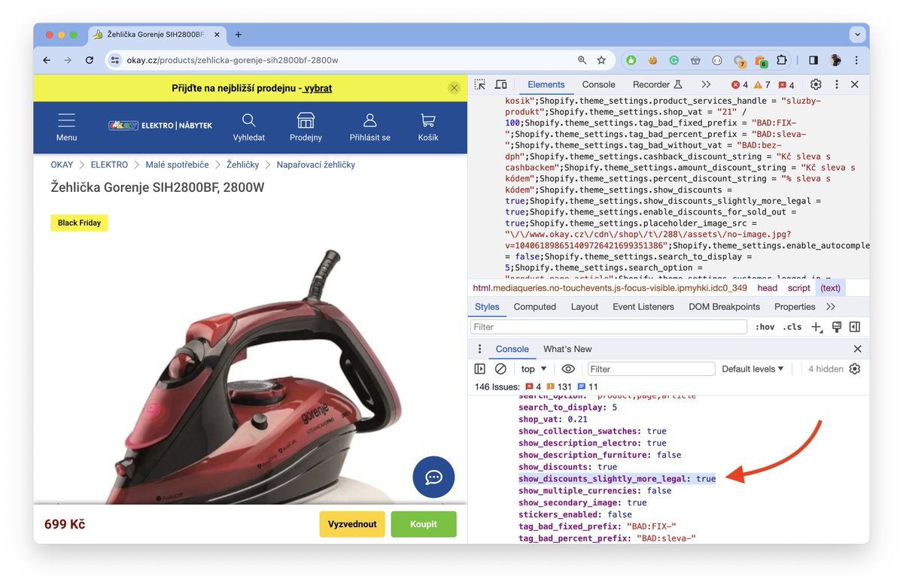
Task: Go to Žehličky breadcrumb
Action: pyautogui.click(x=242, y=165)
